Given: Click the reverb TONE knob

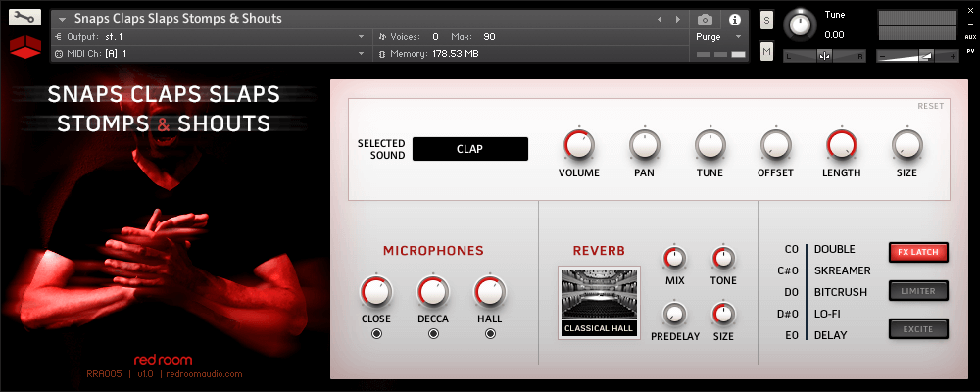Looking at the screenshot, I should [723, 258].
